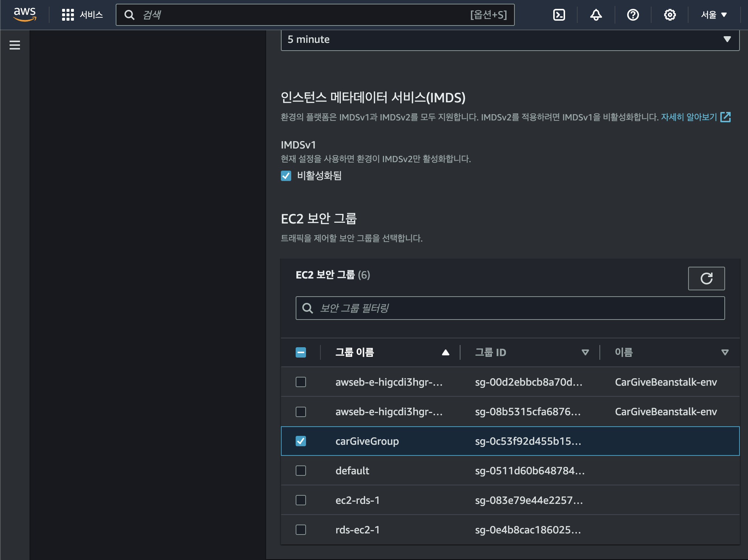Click the 그룹 이름 column header
748x560 pixels.
(354, 352)
